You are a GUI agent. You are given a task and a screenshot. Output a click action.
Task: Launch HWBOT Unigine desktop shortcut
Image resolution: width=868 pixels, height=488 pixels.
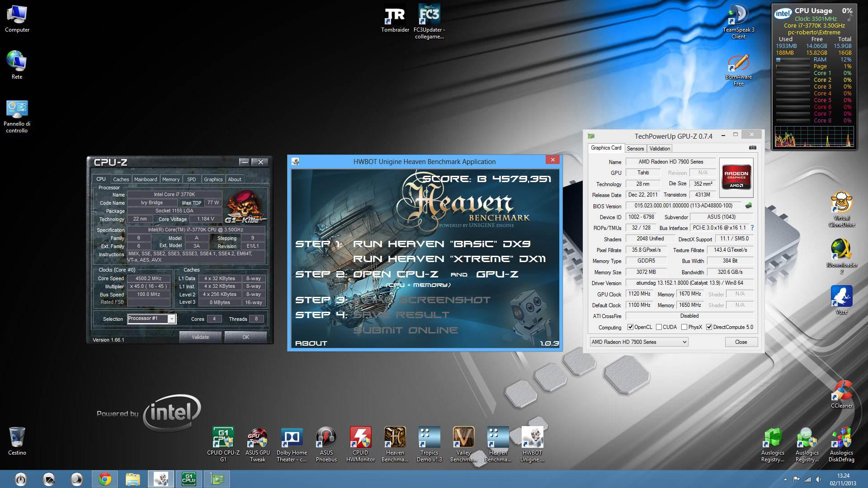click(x=532, y=445)
